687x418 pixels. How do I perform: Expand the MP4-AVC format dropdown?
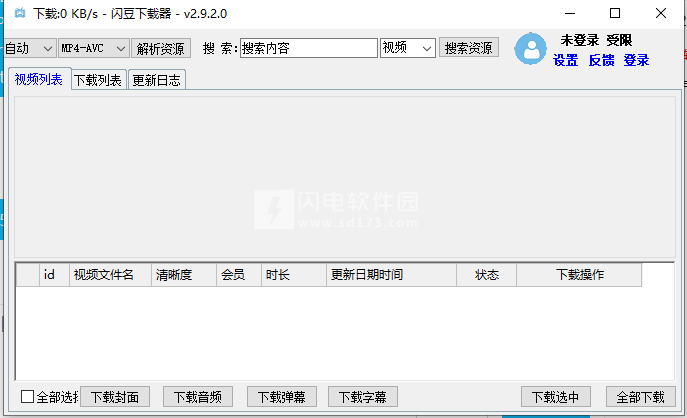point(93,48)
